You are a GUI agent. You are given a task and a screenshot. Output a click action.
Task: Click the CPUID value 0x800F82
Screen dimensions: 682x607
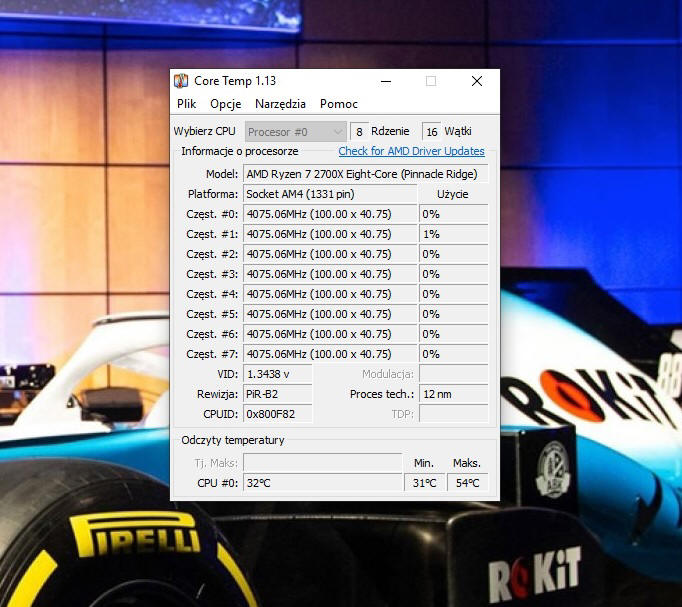pyautogui.click(x=277, y=414)
